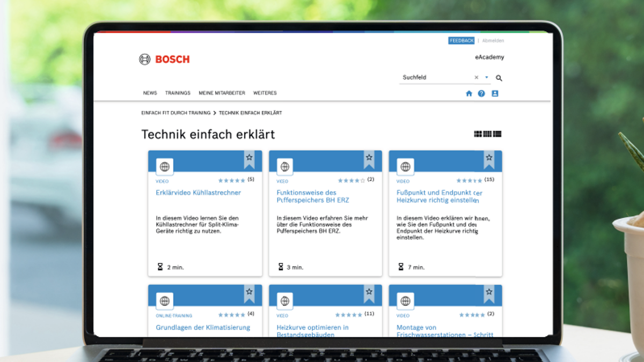Clear the search field with X
This screenshot has width=644, height=362.
476,78
